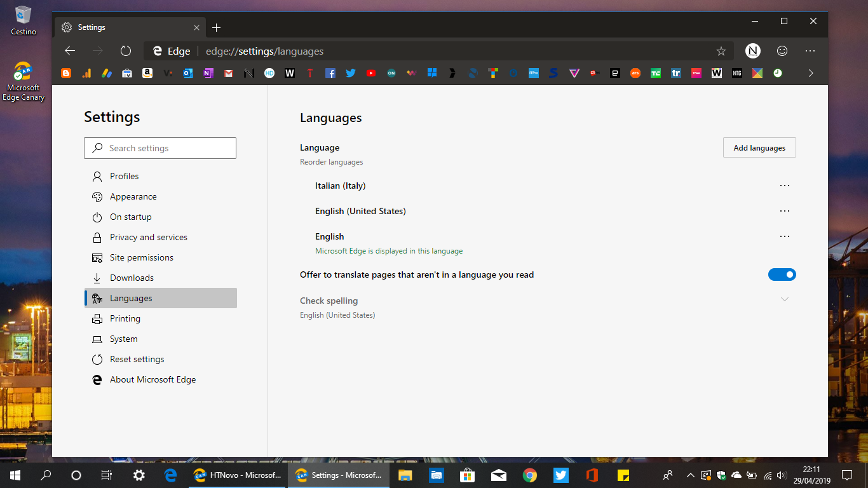Image resolution: width=868 pixels, height=488 pixels.
Task: Open Printing settings section
Action: point(160,318)
